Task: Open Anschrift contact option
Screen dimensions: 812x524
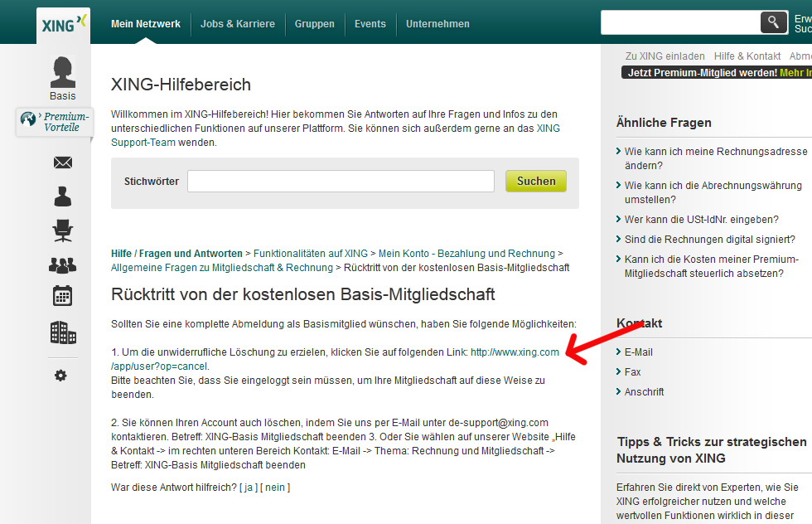Action: point(644,392)
